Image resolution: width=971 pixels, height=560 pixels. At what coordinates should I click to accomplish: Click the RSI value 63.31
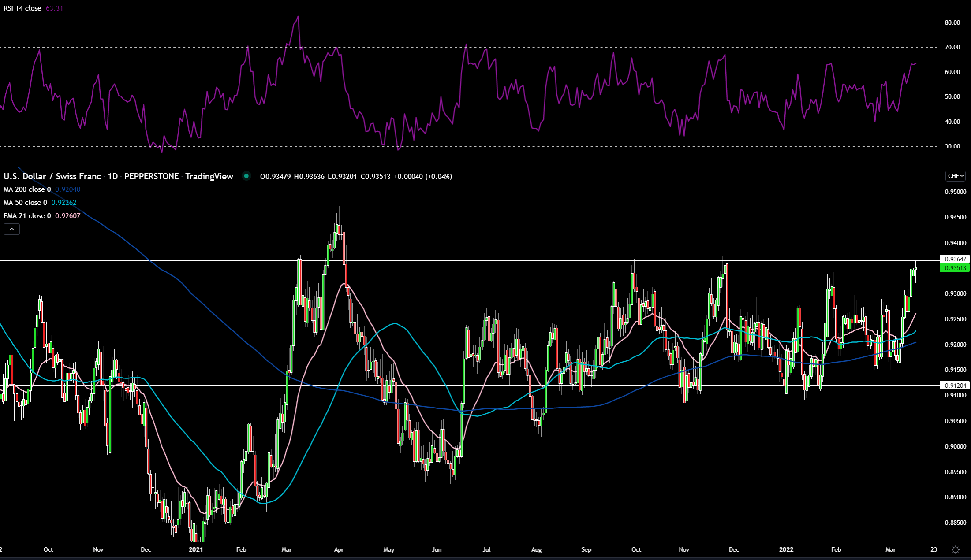coord(55,8)
